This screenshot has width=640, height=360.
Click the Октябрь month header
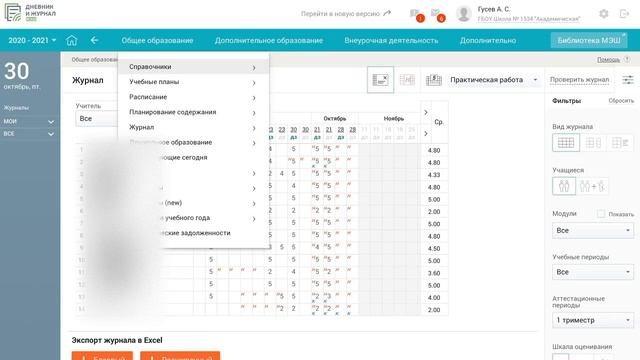(335, 118)
